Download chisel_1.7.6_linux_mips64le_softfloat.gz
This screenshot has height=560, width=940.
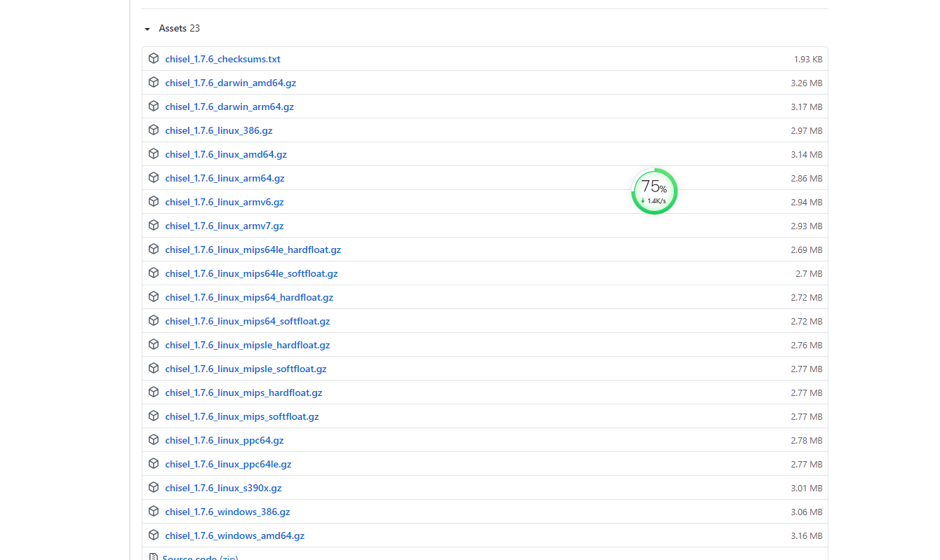pos(252,274)
